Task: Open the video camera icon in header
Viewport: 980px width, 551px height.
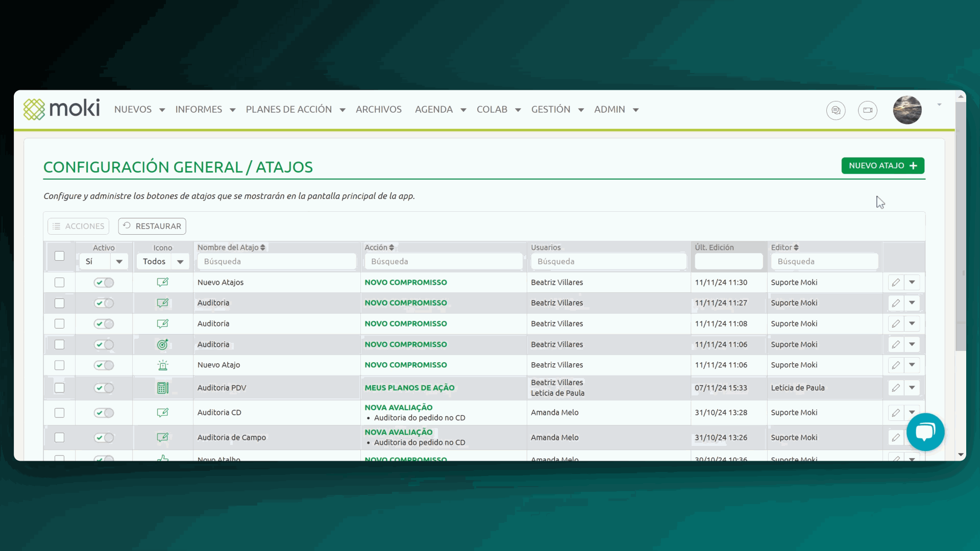Action: [868, 110]
